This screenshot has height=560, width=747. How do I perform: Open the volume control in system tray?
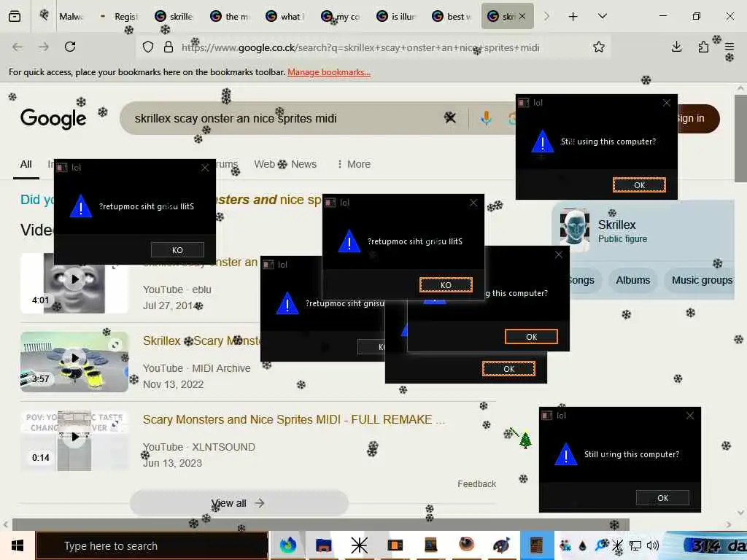(653, 545)
